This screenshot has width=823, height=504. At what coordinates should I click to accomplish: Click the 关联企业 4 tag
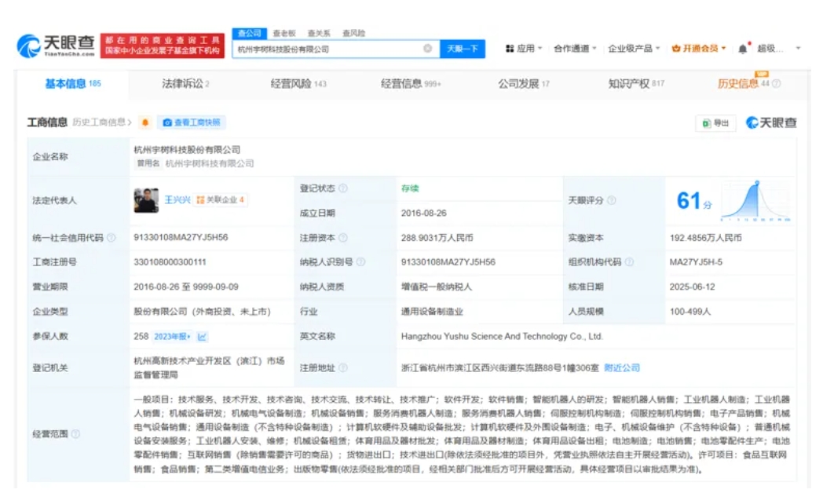pyautogui.click(x=220, y=200)
